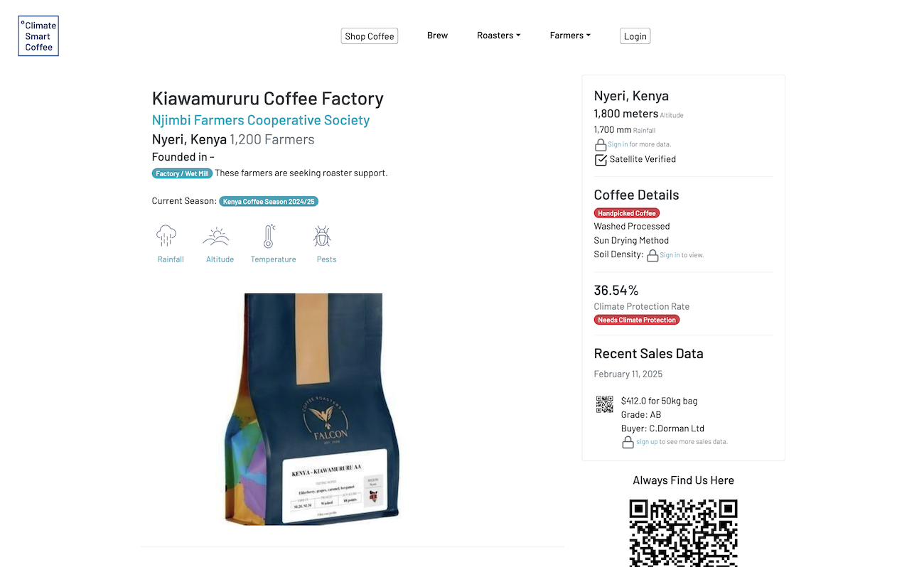Click the Rainfall cloud icon
The width and height of the screenshot is (924, 567).
click(166, 236)
